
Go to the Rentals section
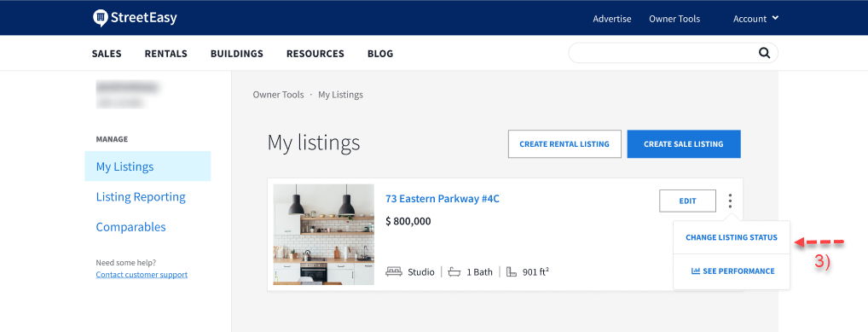pyautogui.click(x=166, y=54)
